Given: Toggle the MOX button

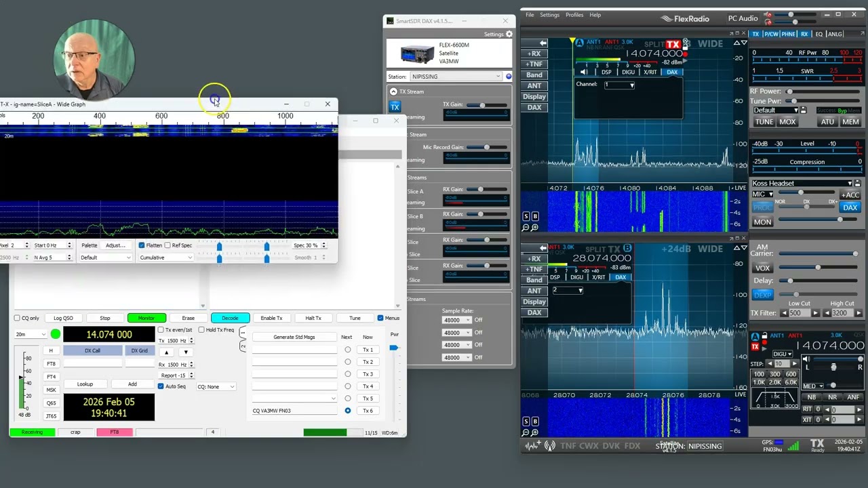Looking at the screenshot, I should 787,122.
